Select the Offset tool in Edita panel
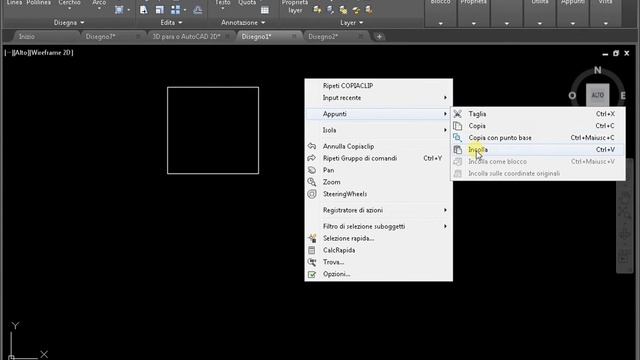The image size is (640, 360). click(x=198, y=10)
